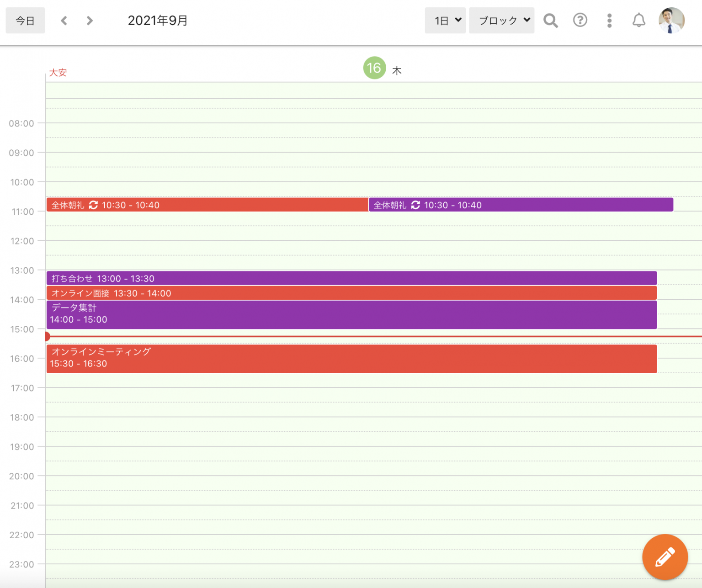Screen dimensions: 702x588
Task: Click the recurring icon on red 全体朝礼 event
Action: [x=93, y=205]
